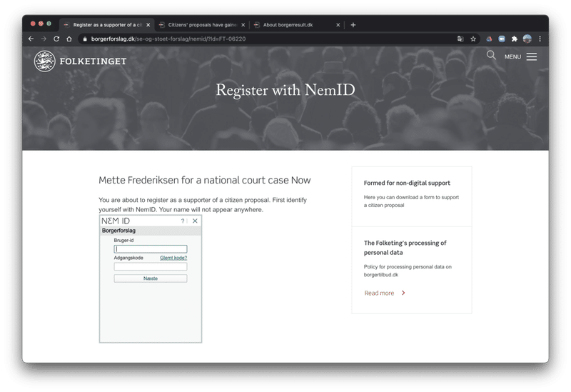
Task: Click the blue extension icon
Action: [502, 39]
